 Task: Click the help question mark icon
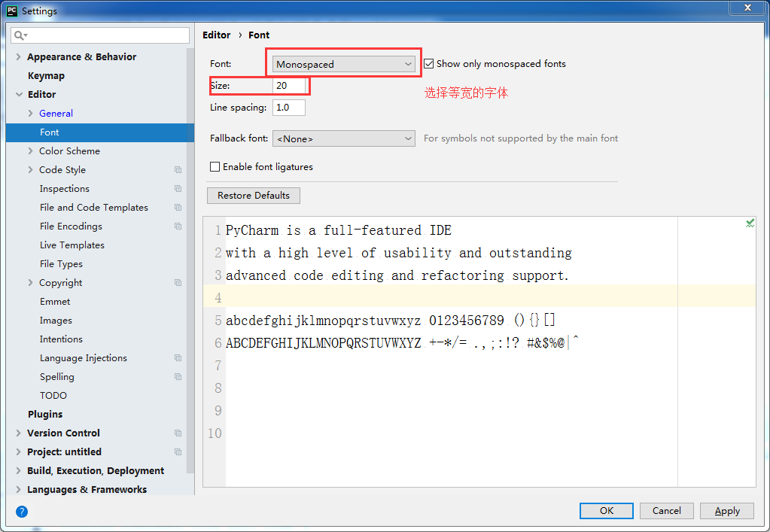22,512
